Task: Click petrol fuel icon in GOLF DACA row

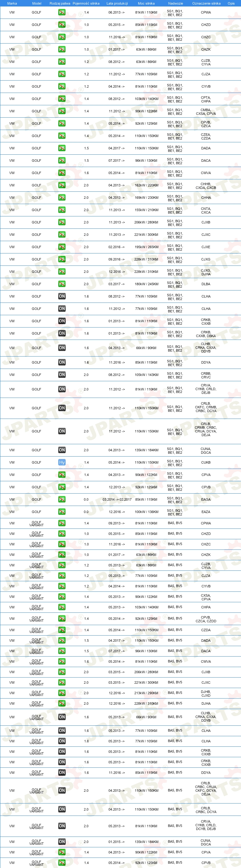Action: pyautogui.click(x=62, y=161)
